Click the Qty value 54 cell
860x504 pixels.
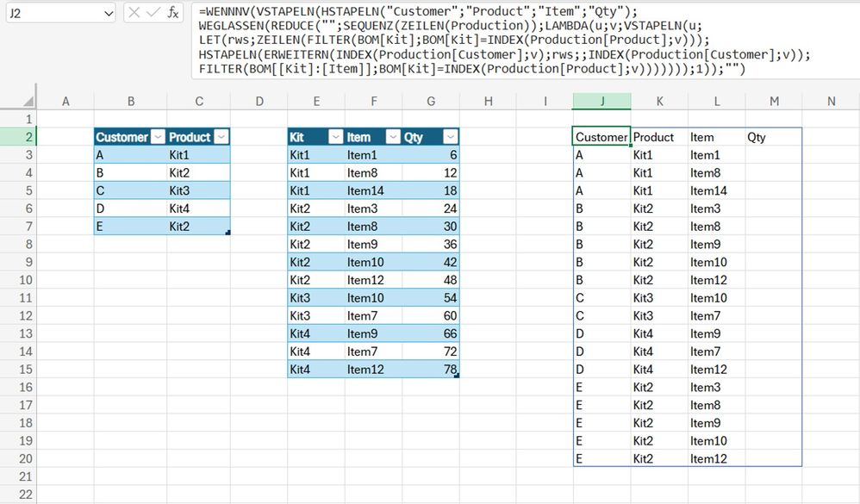tap(431, 298)
